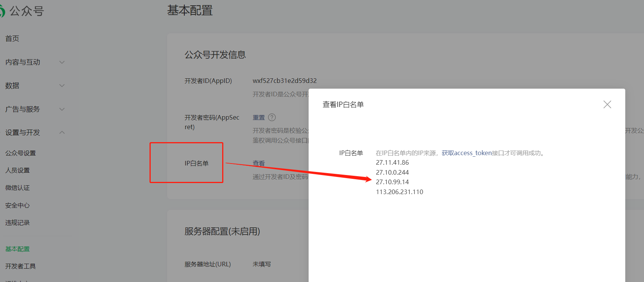Go to 公众号设置
The width and height of the screenshot is (644, 282).
click(x=21, y=153)
